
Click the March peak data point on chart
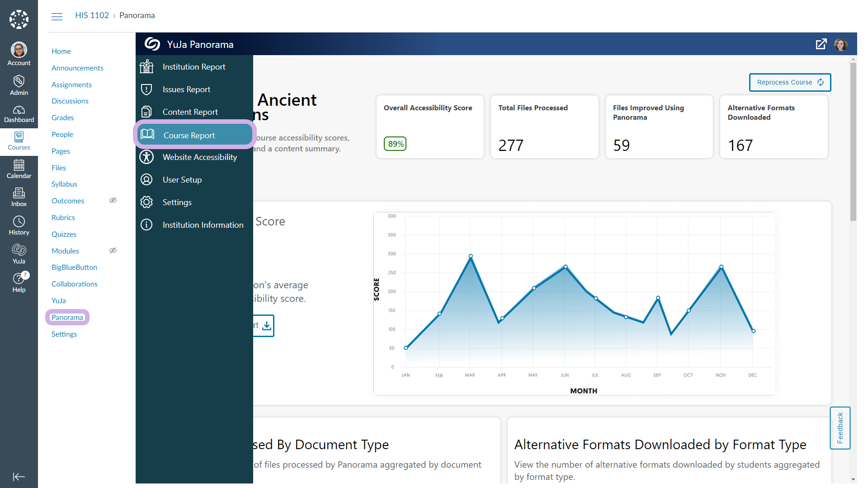coord(471,256)
